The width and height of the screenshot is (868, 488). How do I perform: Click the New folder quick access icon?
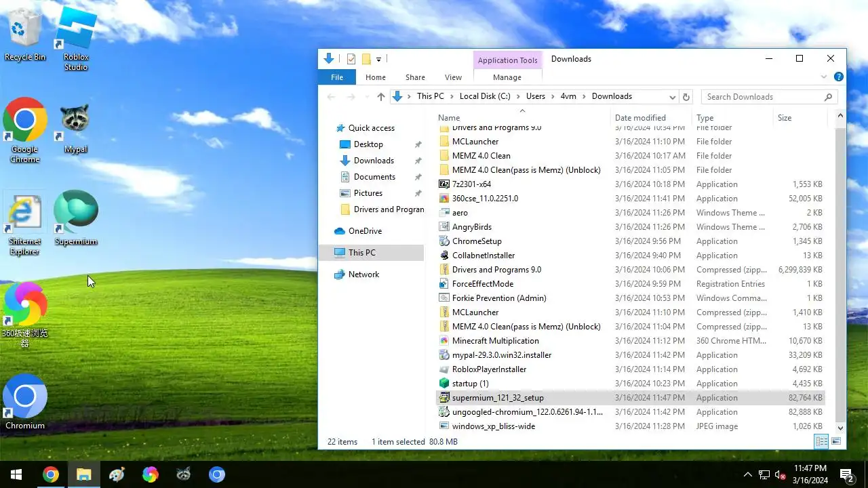point(366,59)
